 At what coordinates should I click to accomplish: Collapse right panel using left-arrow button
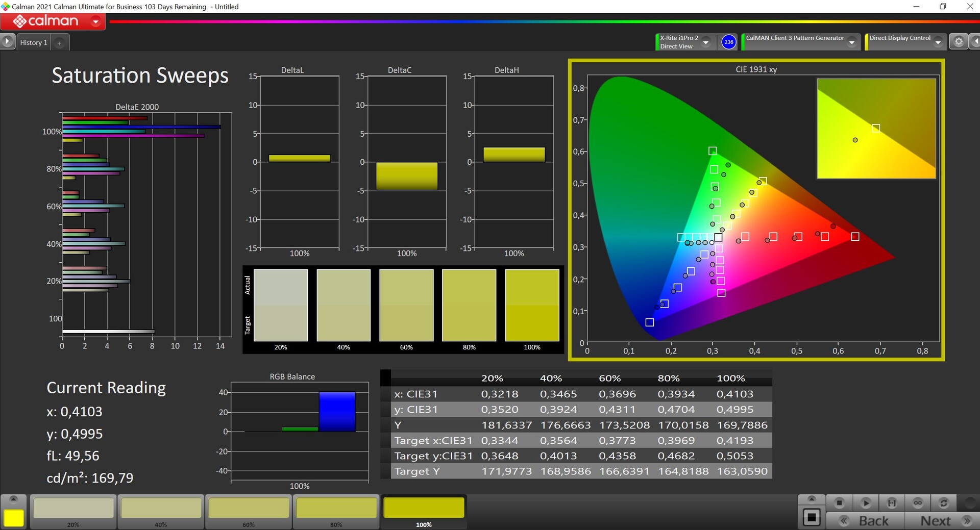pyautogui.click(x=975, y=42)
